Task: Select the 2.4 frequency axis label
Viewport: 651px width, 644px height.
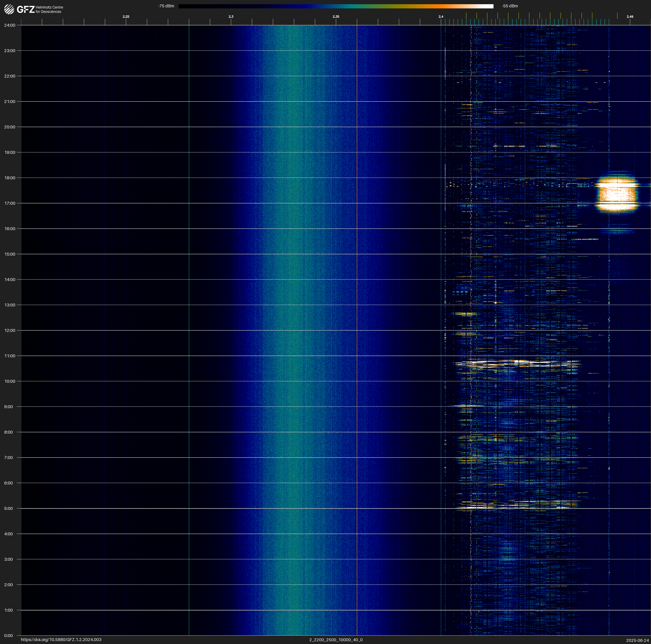Action: click(x=441, y=17)
